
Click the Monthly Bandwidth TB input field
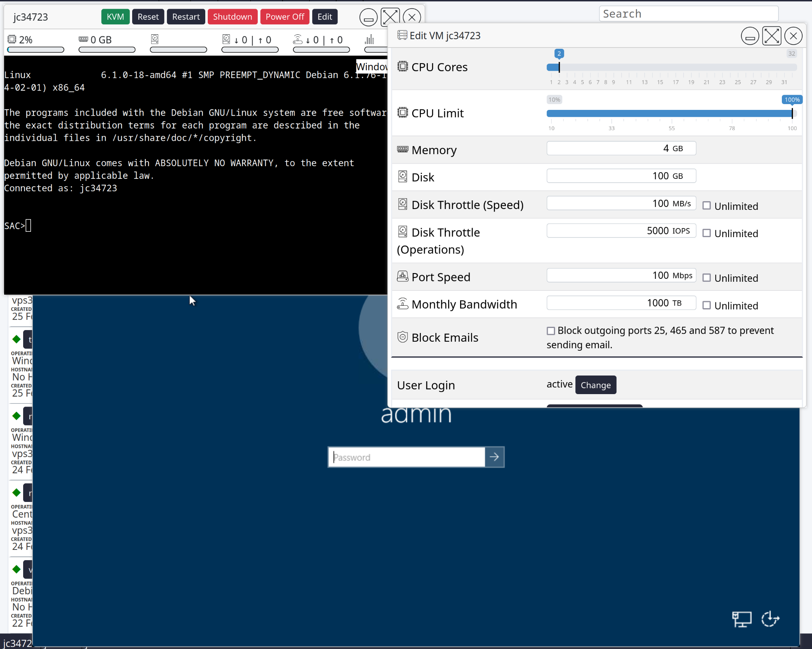621,303
